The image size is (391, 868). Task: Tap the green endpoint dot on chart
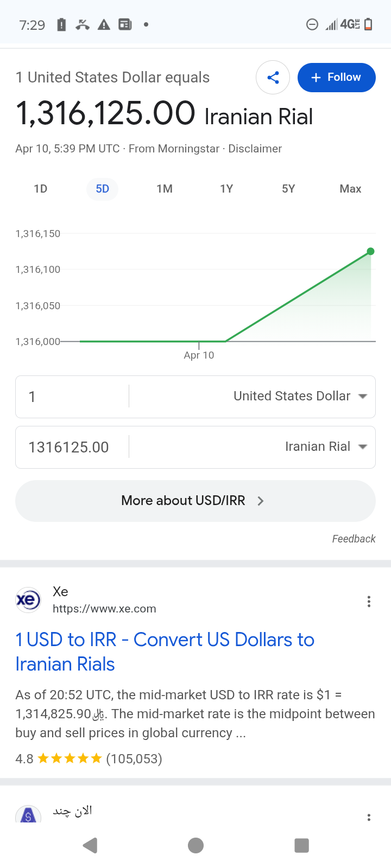coord(371,251)
